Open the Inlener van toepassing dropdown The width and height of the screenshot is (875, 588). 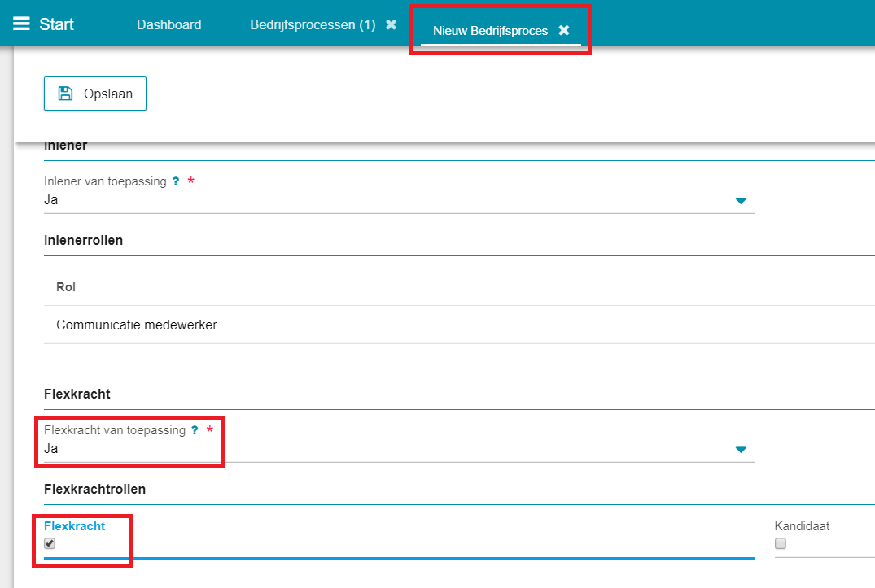pyautogui.click(x=399, y=200)
